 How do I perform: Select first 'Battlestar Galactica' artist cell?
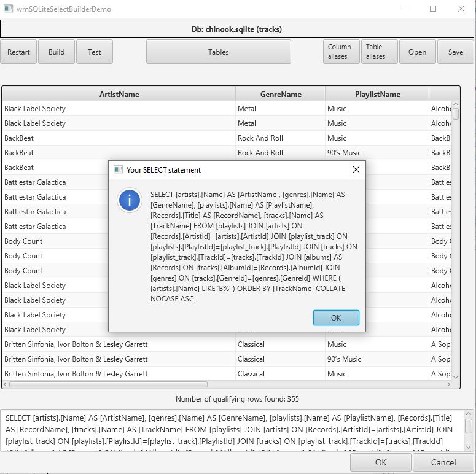coord(56,182)
